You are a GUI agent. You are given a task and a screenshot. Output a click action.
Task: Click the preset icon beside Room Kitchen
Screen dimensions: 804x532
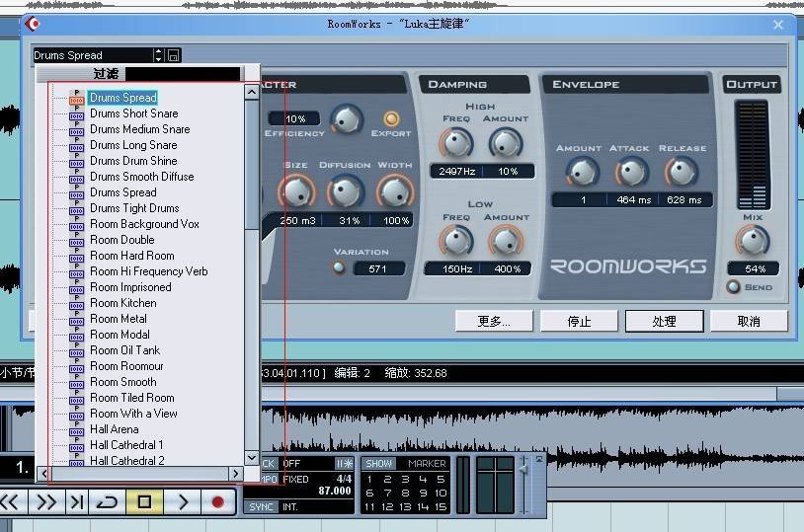[76, 303]
